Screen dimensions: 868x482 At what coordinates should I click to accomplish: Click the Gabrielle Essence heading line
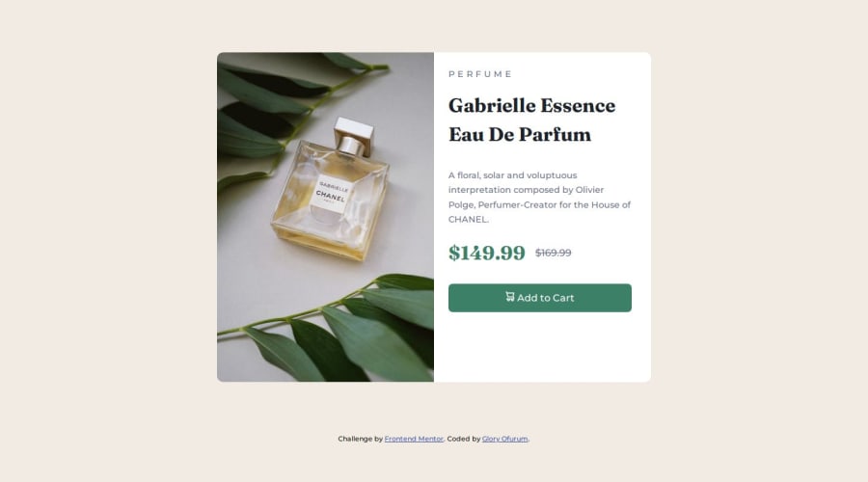pyautogui.click(x=531, y=105)
